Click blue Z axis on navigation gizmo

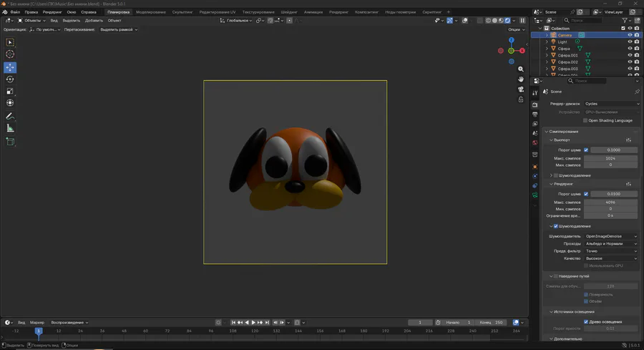click(x=512, y=40)
